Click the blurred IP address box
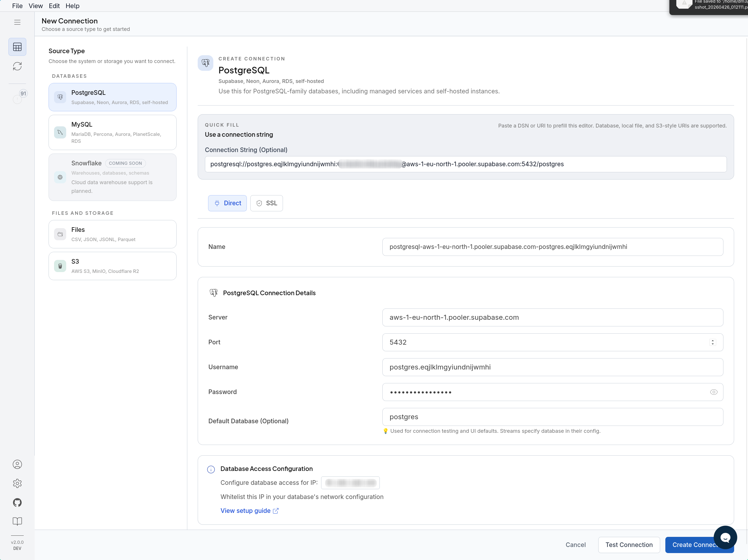This screenshot has width=748, height=560. (x=350, y=483)
